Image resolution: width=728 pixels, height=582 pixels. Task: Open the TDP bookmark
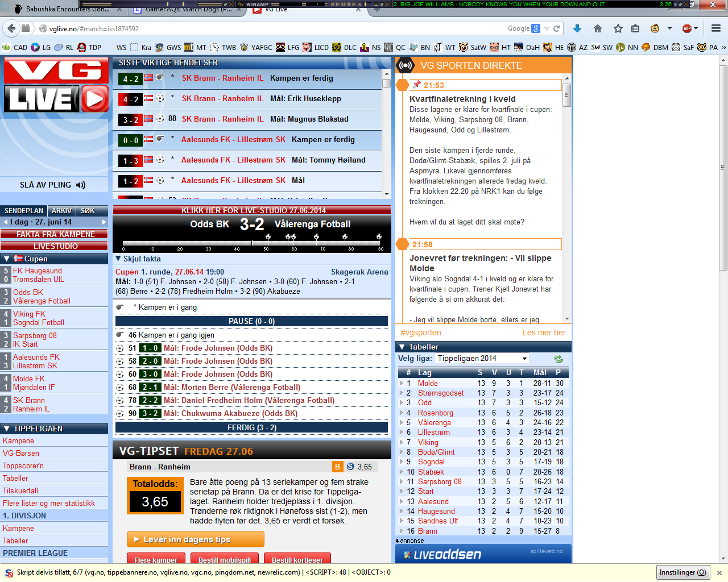[89, 47]
